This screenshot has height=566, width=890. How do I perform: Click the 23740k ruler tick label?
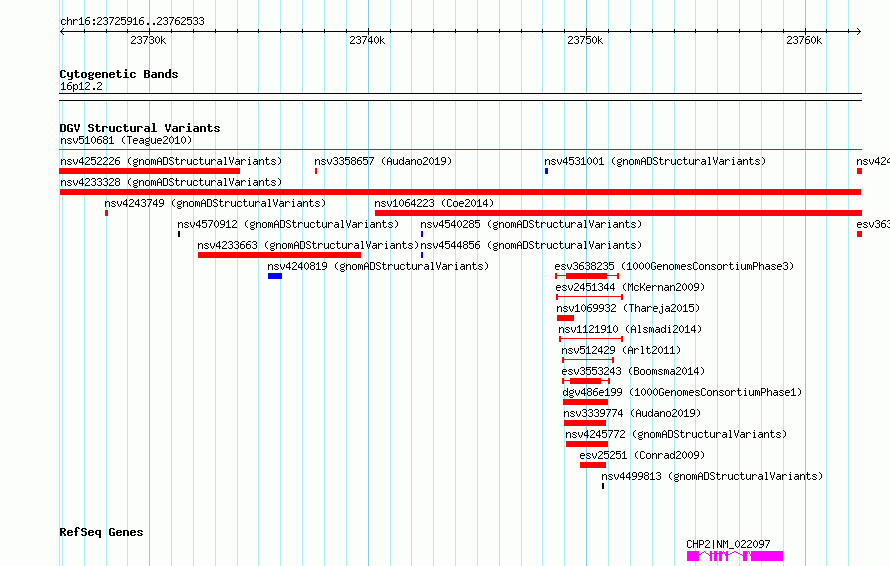367,40
